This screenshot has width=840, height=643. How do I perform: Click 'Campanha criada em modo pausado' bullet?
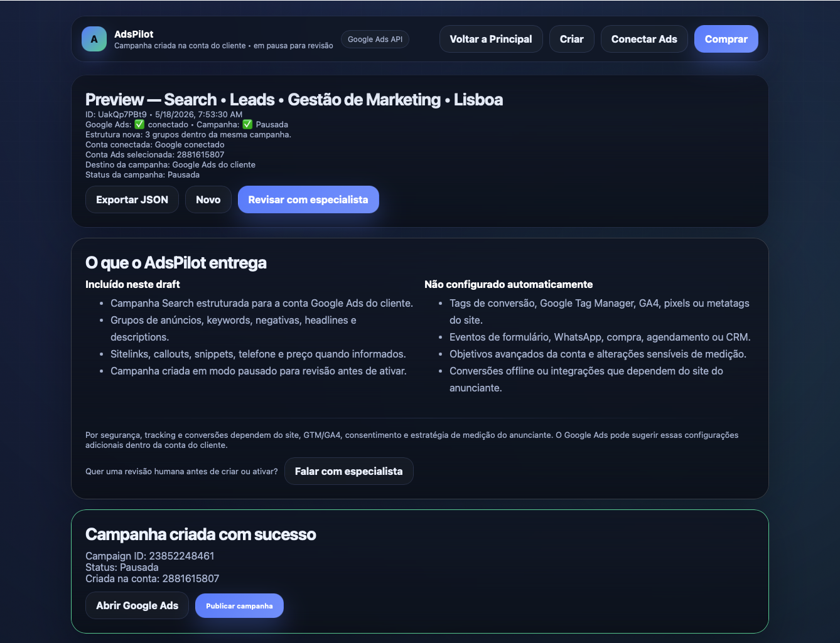point(259,371)
